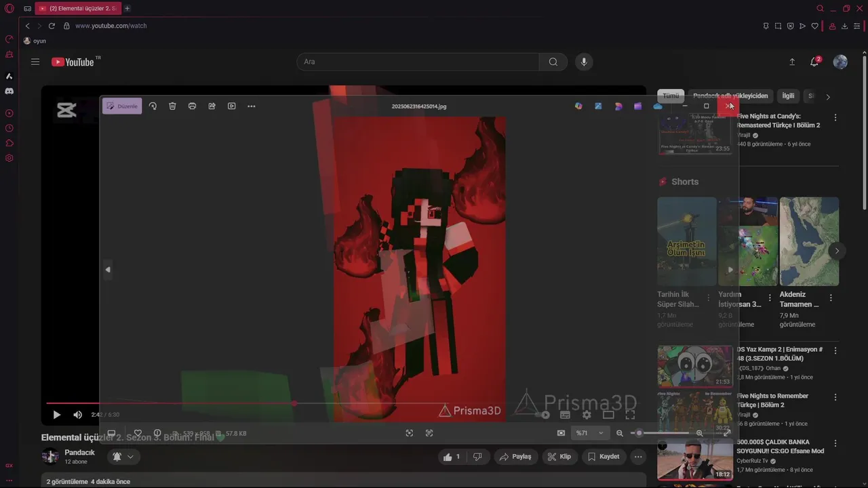Dislike the video with thumbs down
The image size is (868, 488).
(x=477, y=457)
